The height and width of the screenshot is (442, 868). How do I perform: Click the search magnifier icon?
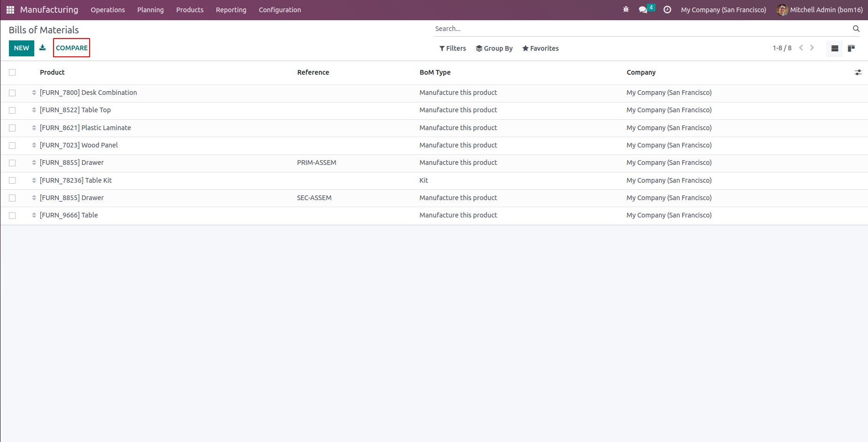[856, 29]
